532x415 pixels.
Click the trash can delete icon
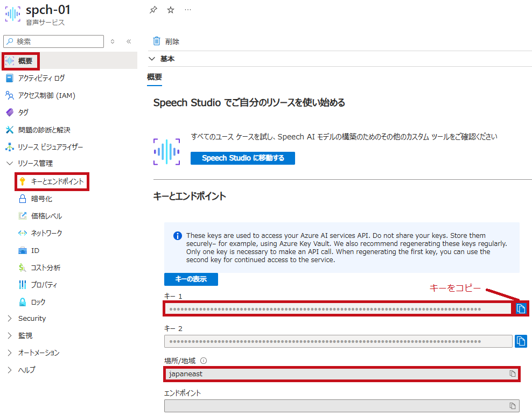coord(156,41)
